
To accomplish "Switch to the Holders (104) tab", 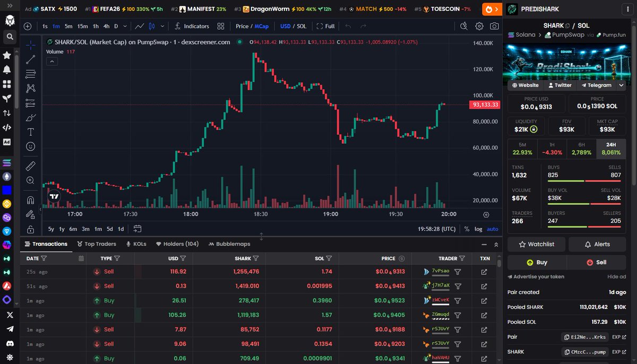I will tap(177, 244).
